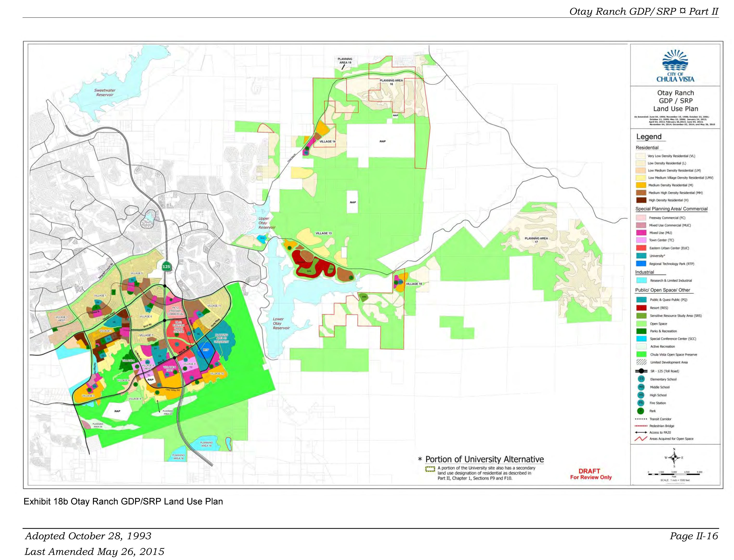Select the Mixed Use (MU) magenta swatch

641,233
